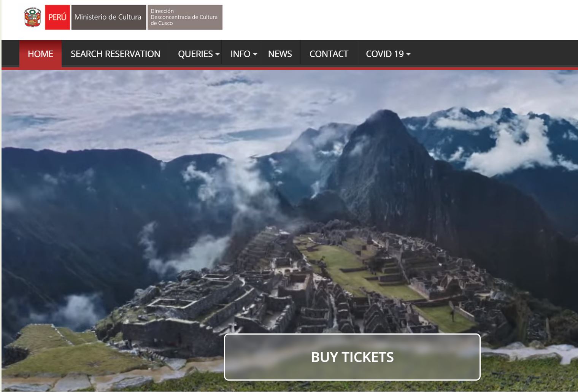Click the empty dark navbar area after COVID 19
This screenshot has width=578, height=392.
click(x=494, y=54)
